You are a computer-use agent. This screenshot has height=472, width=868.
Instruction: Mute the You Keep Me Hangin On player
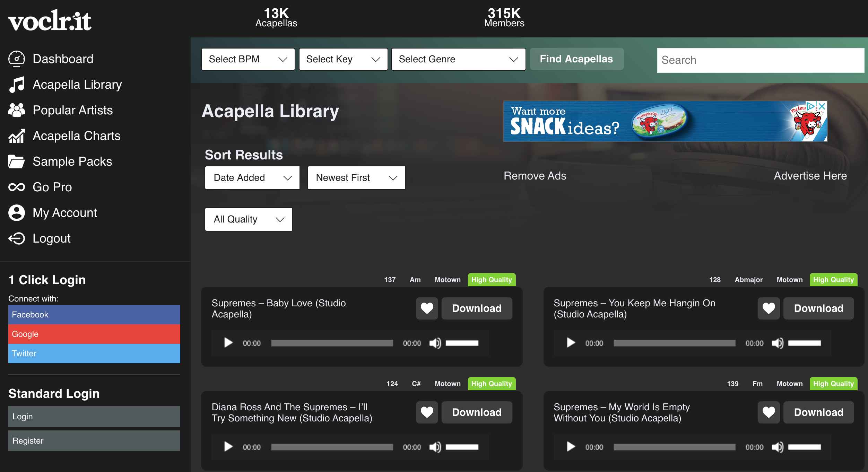coord(778,343)
